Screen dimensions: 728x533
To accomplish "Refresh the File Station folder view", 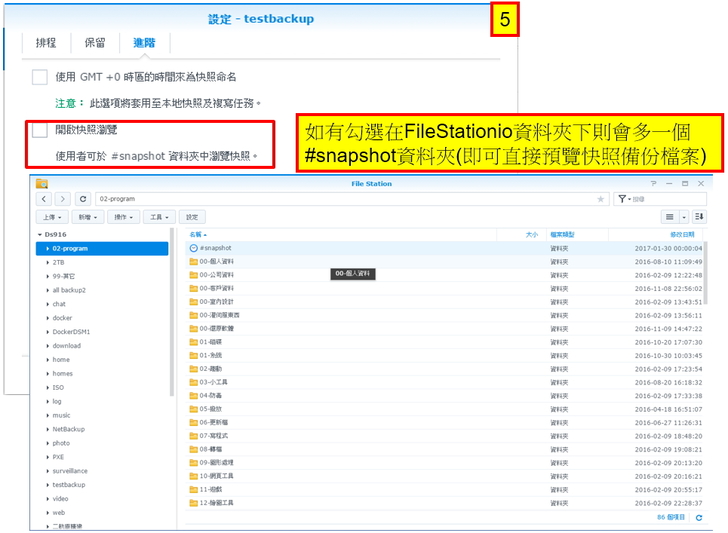I will [x=83, y=199].
